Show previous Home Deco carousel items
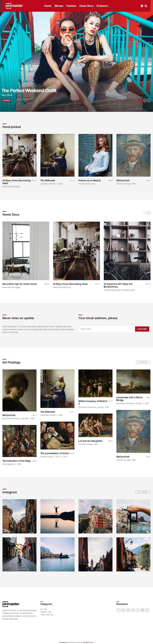The height and width of the screenshot is (644, 153). (x=145, y=213)
